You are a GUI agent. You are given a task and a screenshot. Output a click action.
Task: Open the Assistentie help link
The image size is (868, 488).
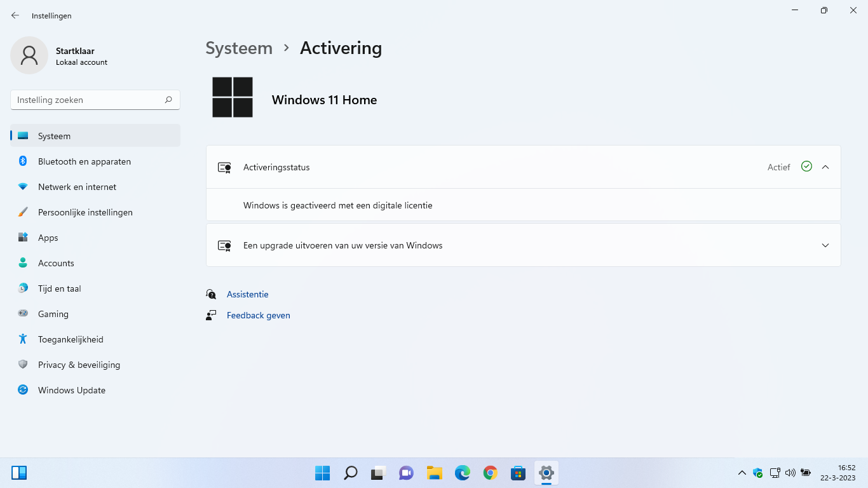tap(248, 294)
